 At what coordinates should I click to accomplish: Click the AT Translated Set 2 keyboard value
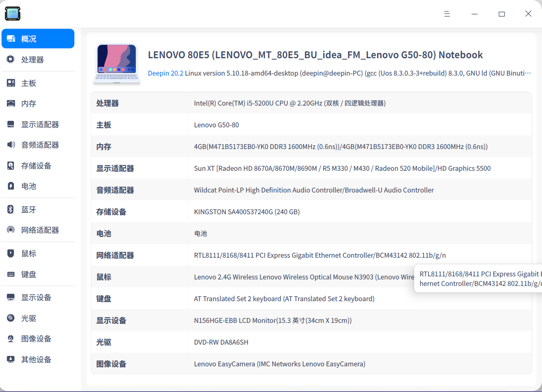(284, 299)
